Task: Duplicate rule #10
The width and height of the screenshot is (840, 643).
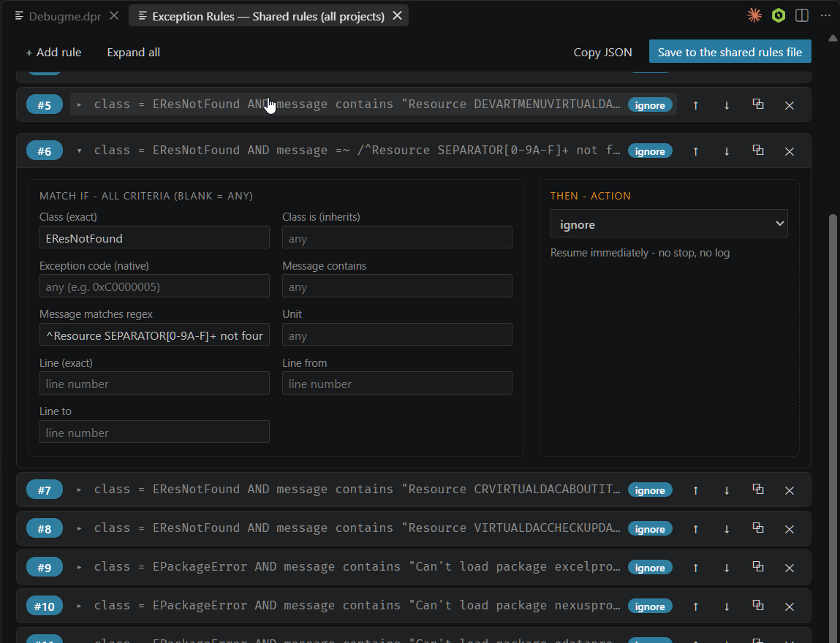Action: (758, 606)
